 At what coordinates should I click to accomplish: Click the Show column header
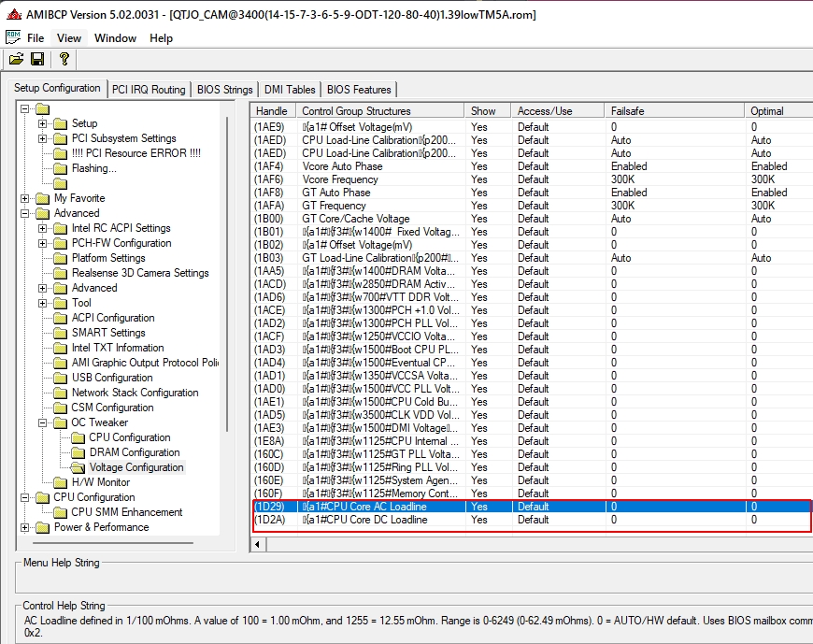tap(488, 111)
